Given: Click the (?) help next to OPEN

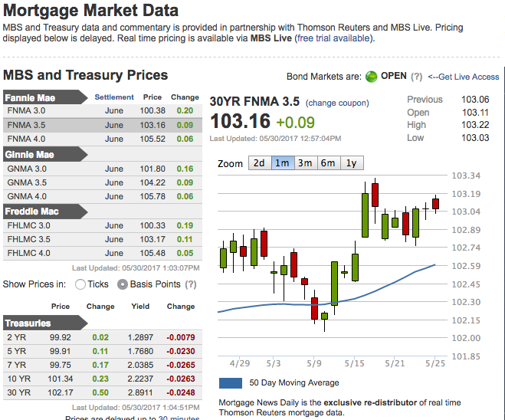Looking at the screenshot, I should [416, 77].
